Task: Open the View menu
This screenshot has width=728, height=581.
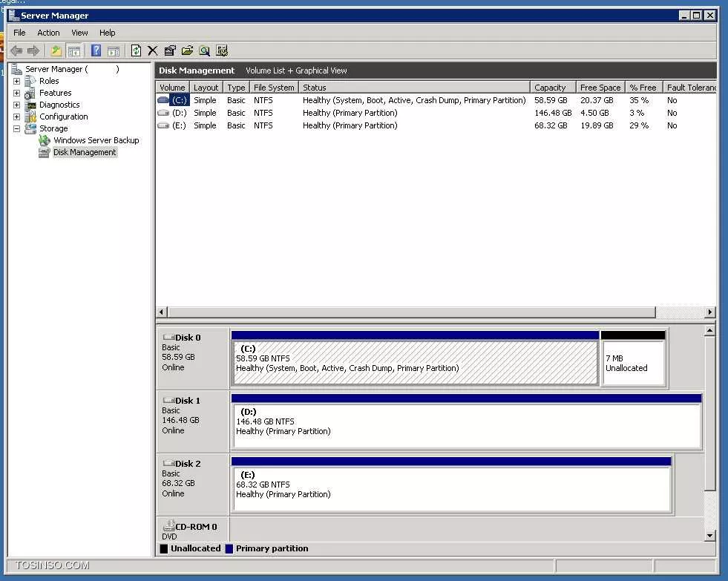Action: click(x=79, y=33)
